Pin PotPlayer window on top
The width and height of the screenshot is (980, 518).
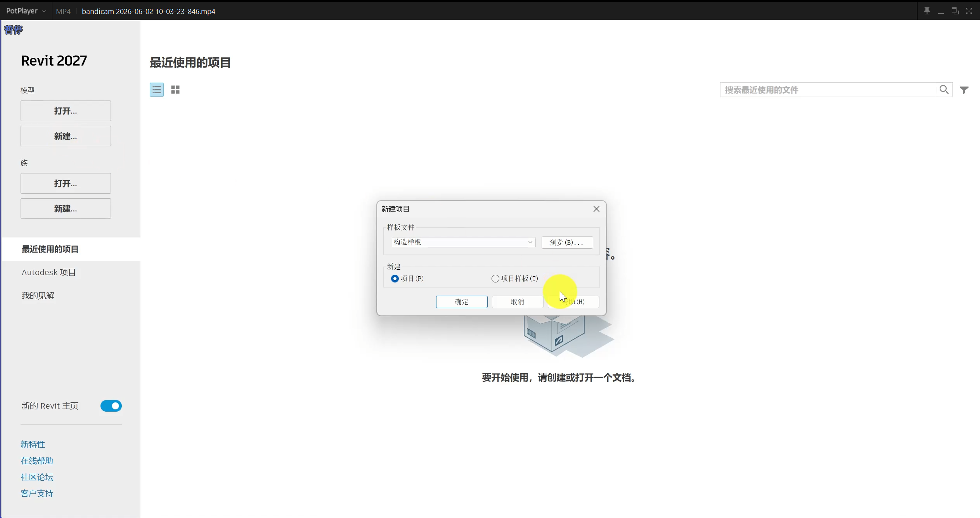coord(927,11)
